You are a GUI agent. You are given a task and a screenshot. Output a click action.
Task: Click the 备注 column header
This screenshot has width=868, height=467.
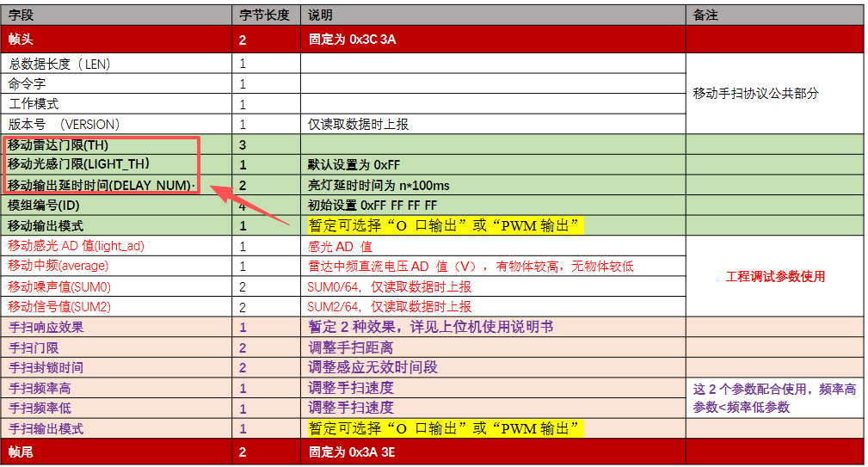point(774,15)
